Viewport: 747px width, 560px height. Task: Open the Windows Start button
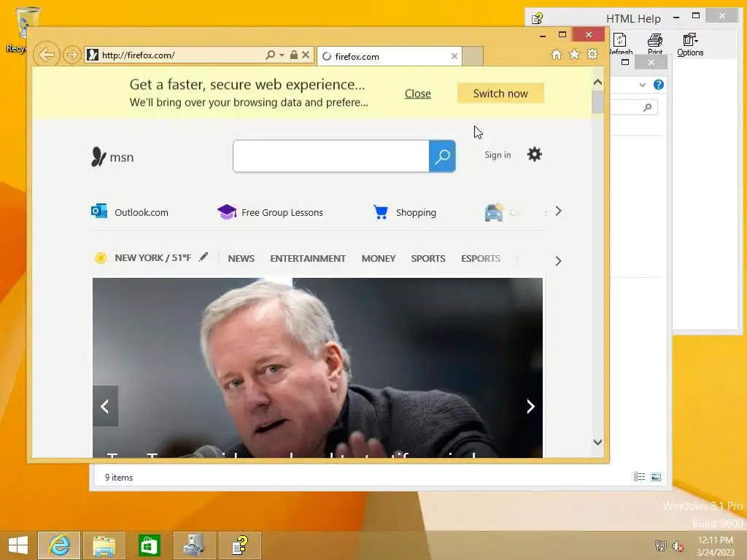click(18, 545)
